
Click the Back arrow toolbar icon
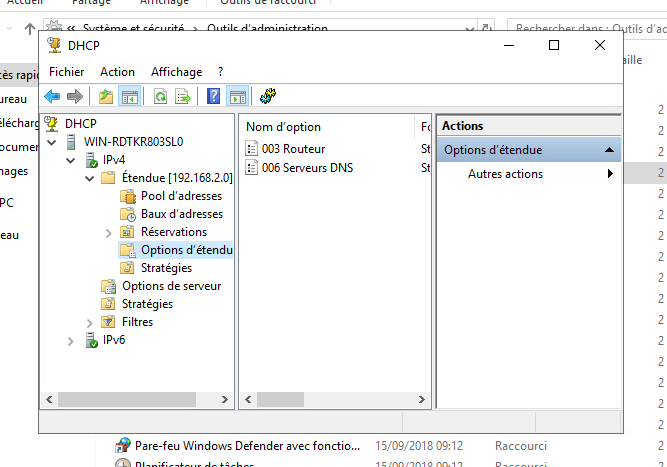pos(52,96)
